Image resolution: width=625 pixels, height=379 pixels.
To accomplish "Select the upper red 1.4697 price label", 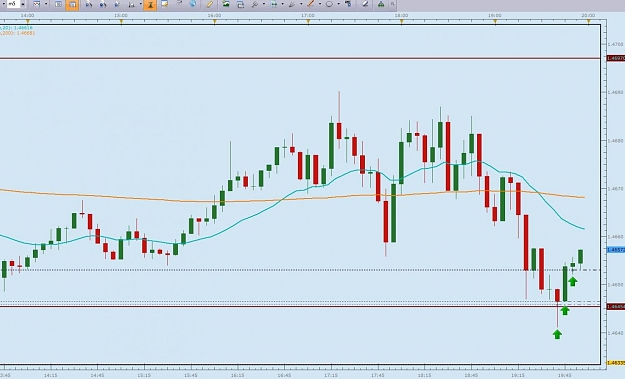I will coord(615,58).
